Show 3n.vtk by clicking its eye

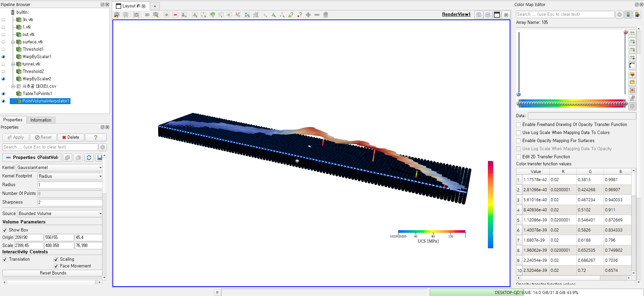4,20
